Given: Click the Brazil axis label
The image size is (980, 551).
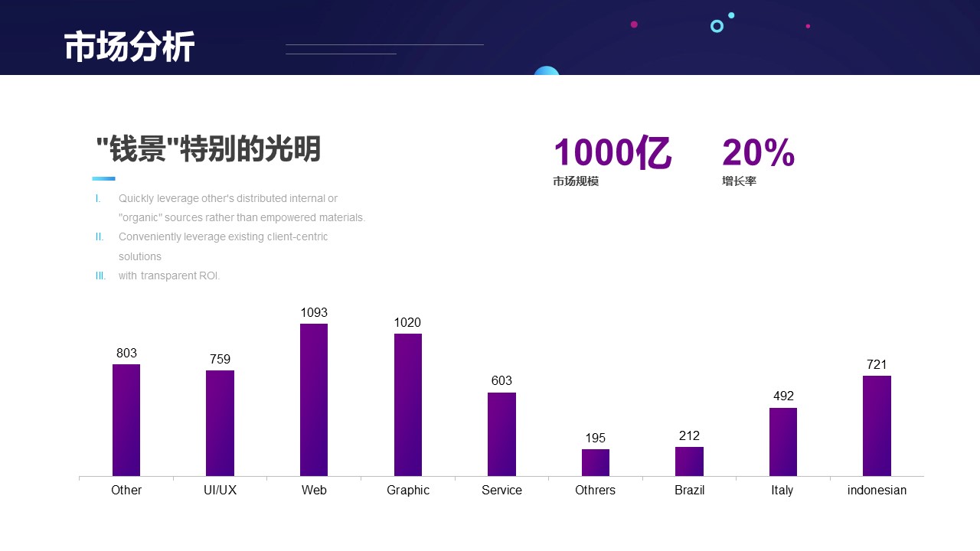Looking at the screenshot, I should point(689,490).
